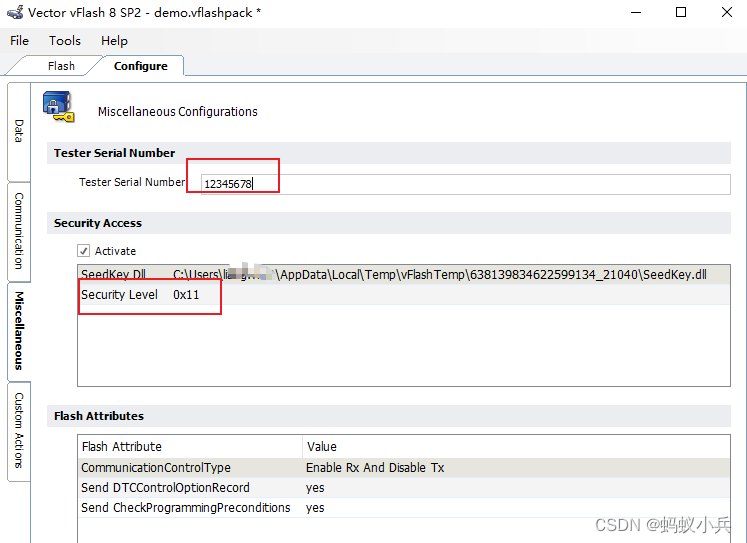Open the Data side tab
The image size is (747, 543).
(19, 131)
